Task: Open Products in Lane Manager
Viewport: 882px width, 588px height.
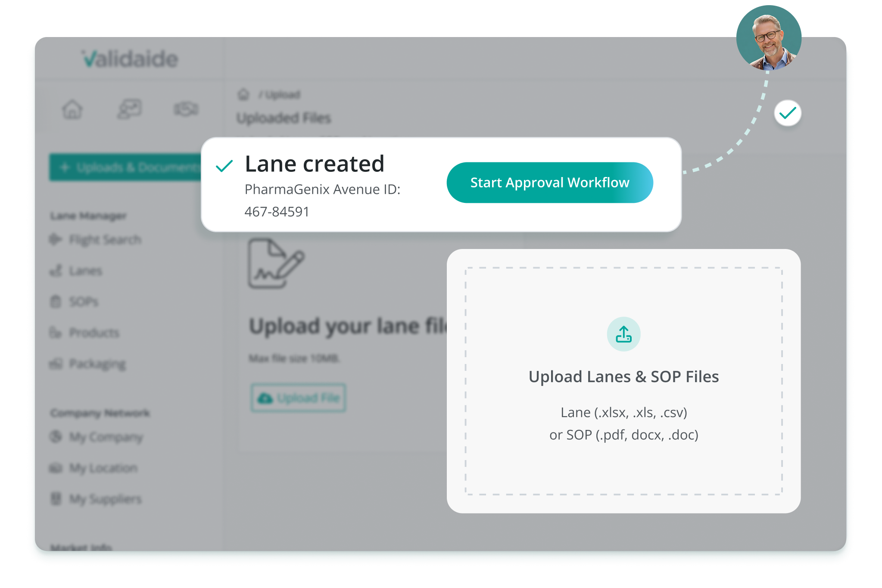Action: click(x=94, y=333)
